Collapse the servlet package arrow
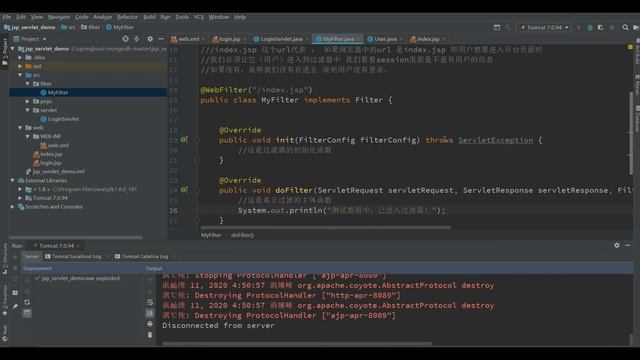The height and width of the screenshot is (360, 640). click(x=28, y=110)
